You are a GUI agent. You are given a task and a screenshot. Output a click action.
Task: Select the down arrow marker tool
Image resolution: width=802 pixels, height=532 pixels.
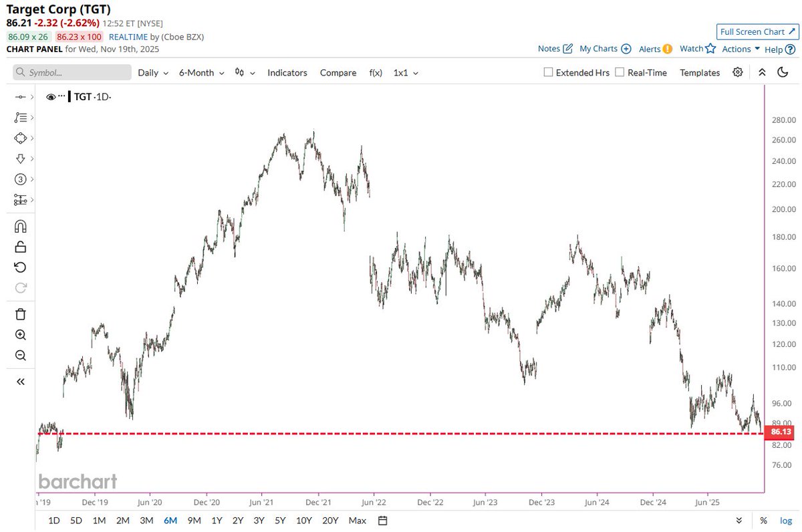pos(20,158)
